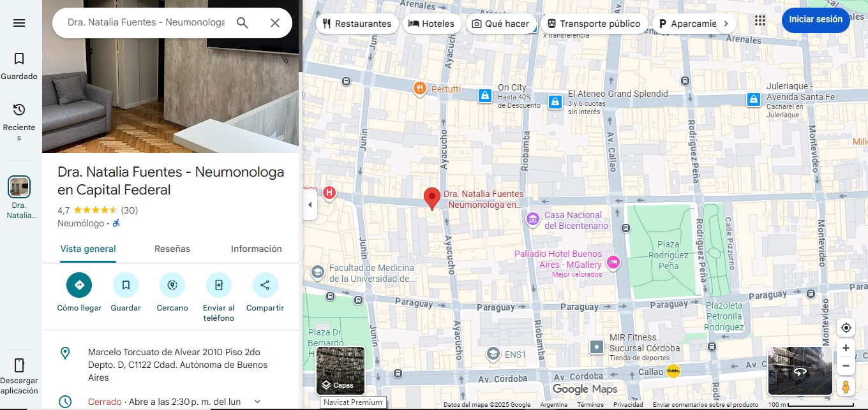This screenshot has width=868, height=410.
Task: Click Palladio Hotel Buenos Aires marker
Action: point(613,261)
